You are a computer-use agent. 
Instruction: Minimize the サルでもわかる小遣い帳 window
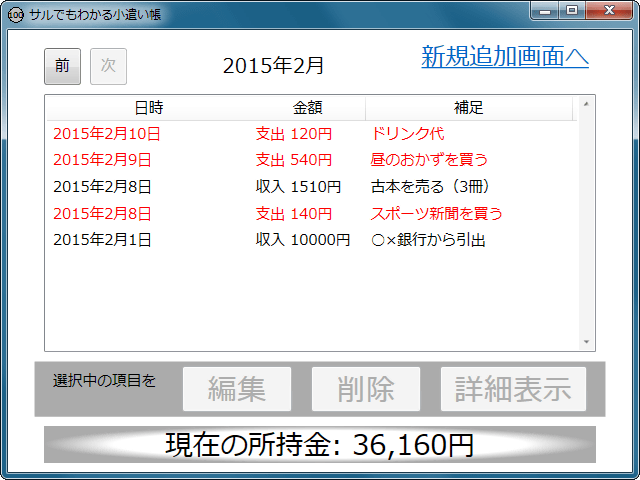point(544,11)
